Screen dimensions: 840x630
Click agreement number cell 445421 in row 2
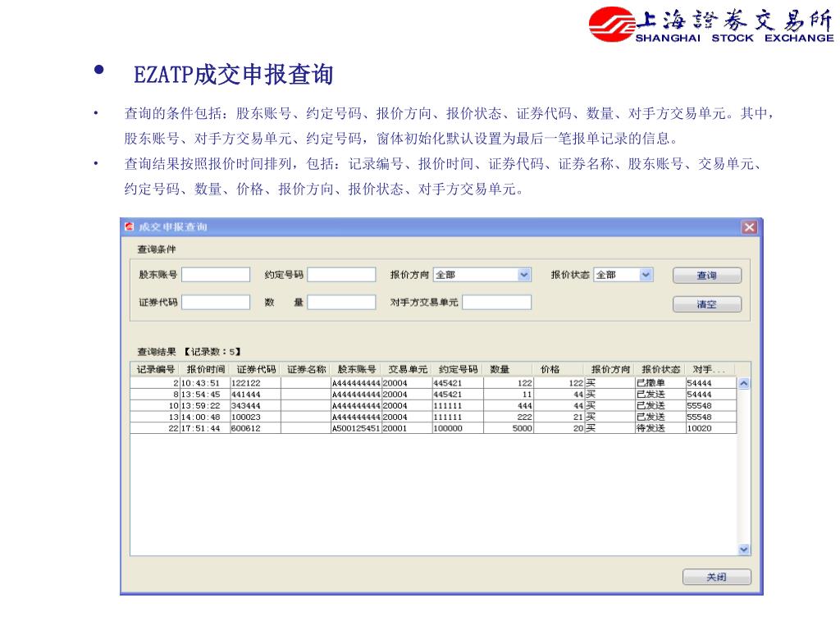pos(458,395)
